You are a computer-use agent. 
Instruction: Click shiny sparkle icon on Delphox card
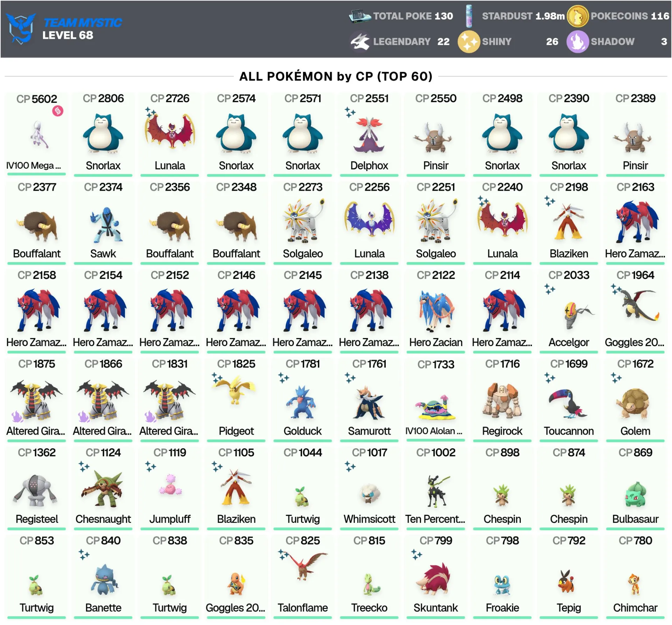pyautogui.click(x=350, y=112)
